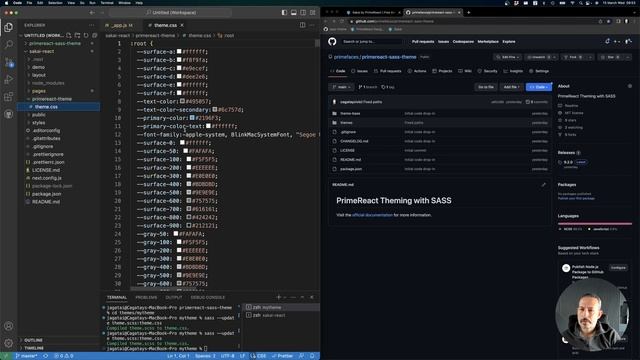Image resolution: width=640 pixels, height=360 pixels.
Task: Click the GitHub logo in the browser page
Action: click(332, 41)
